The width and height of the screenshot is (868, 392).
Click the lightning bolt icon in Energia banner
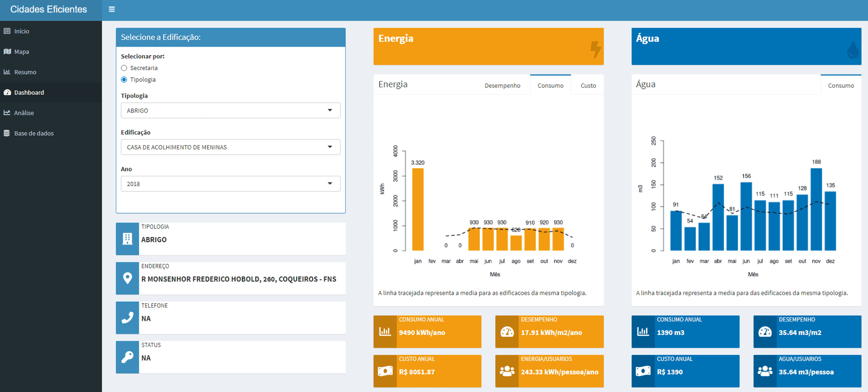(x=596, y=49)
